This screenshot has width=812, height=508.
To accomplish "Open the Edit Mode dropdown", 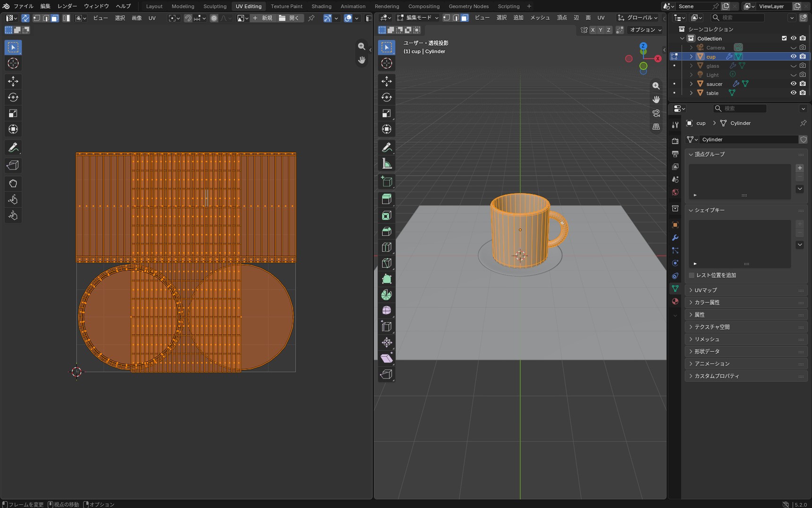I will [x=418, y=17].
